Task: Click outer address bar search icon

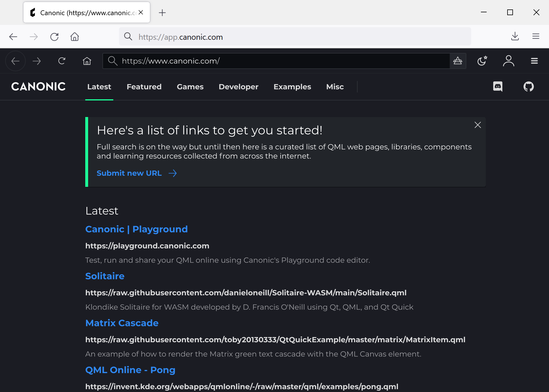Action: (x=128, y=37)
